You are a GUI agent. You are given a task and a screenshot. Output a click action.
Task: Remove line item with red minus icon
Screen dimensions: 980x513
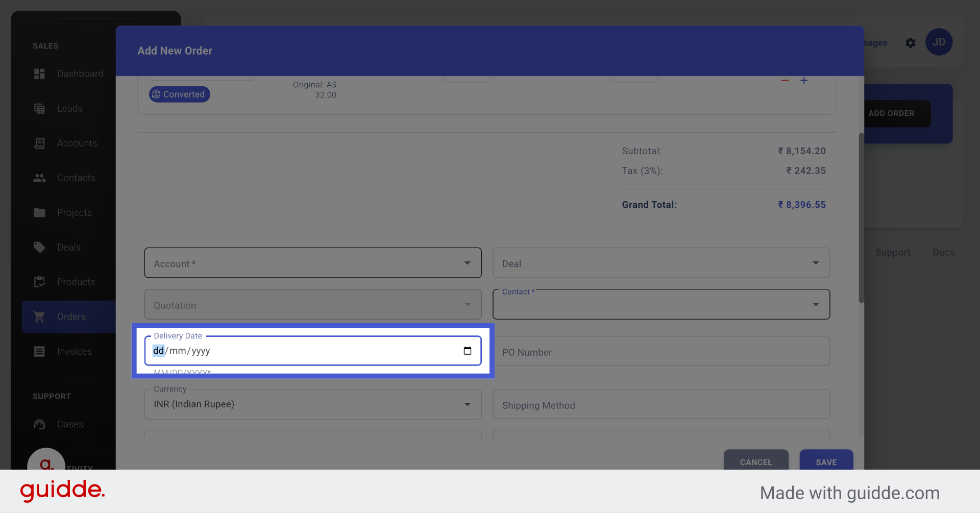[785, 81]
